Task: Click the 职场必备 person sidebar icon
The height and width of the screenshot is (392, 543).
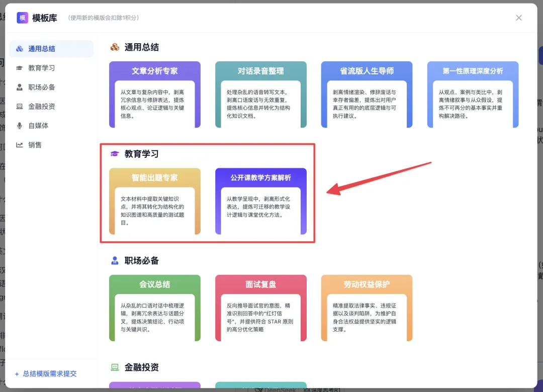Action: (20, 87)
